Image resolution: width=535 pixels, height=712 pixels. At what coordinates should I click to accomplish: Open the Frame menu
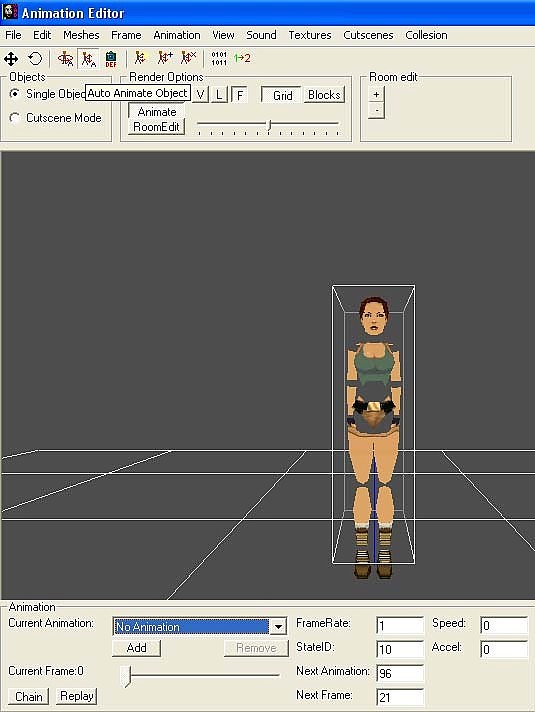126,35
